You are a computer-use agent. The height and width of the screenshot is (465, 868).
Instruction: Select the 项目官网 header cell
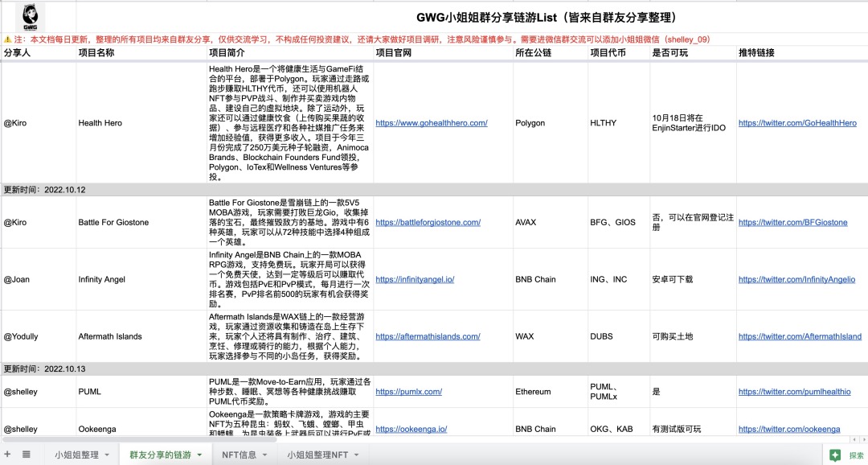(x=444, y=52)
